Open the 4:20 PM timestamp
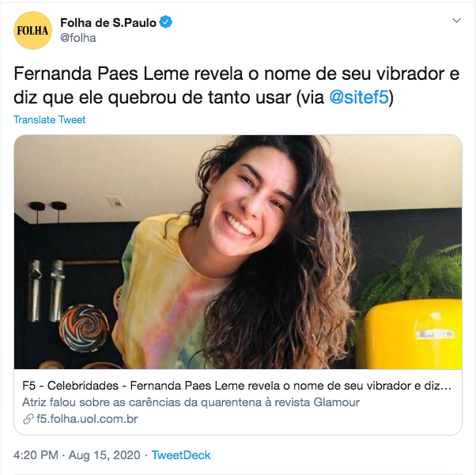Viewport: 476px width, 475px height. coord(36,455)
